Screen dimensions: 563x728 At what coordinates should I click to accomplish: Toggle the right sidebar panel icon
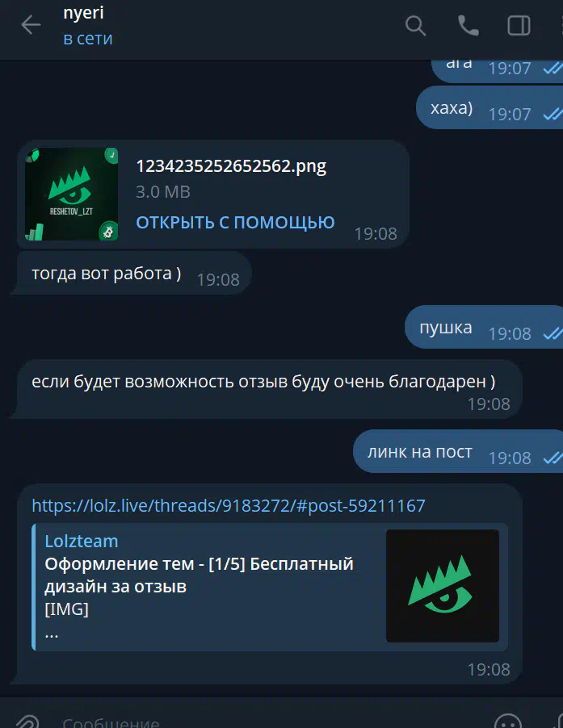coord(519,26)
